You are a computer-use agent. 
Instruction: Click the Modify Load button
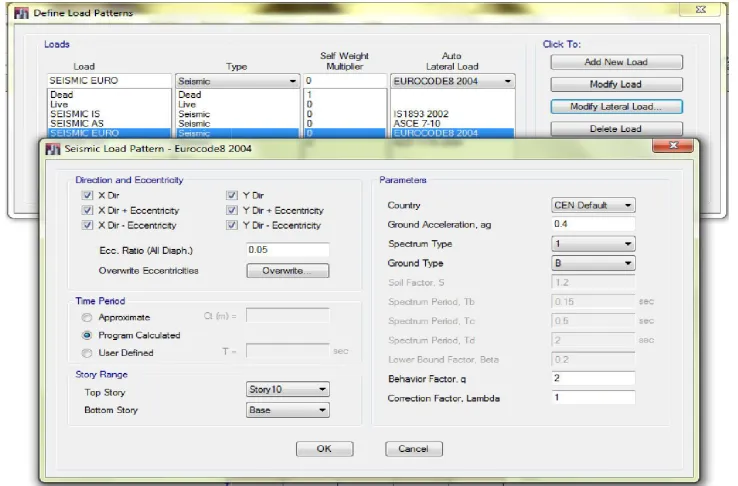[617, 84]
